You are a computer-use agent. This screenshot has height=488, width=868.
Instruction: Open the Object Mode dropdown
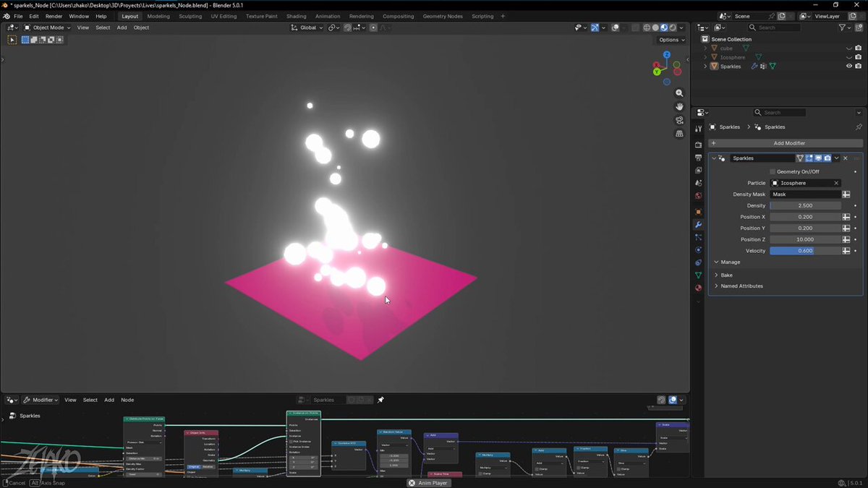tap(47, 27)
